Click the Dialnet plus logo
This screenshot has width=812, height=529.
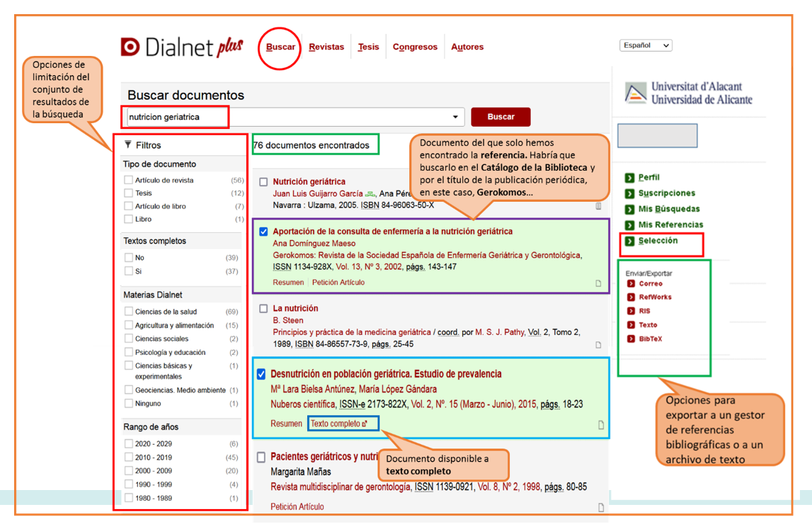[182, 47]
